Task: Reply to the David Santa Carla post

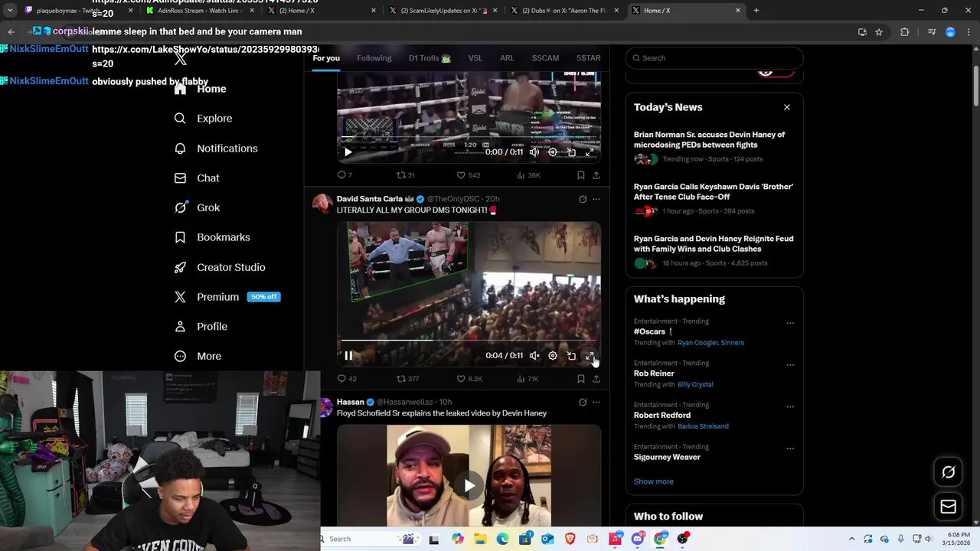Action: (x=347, y=379)
